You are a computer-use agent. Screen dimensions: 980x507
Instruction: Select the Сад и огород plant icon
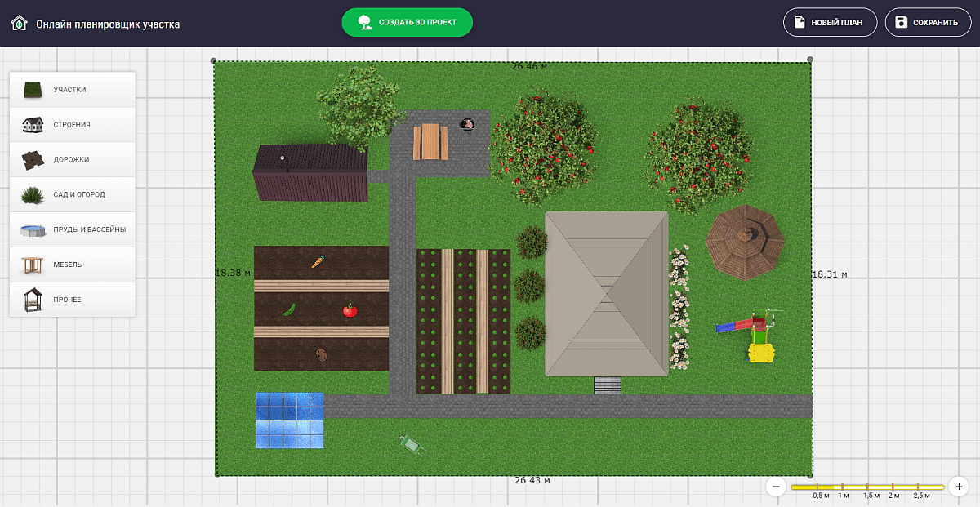coord(33,195)
